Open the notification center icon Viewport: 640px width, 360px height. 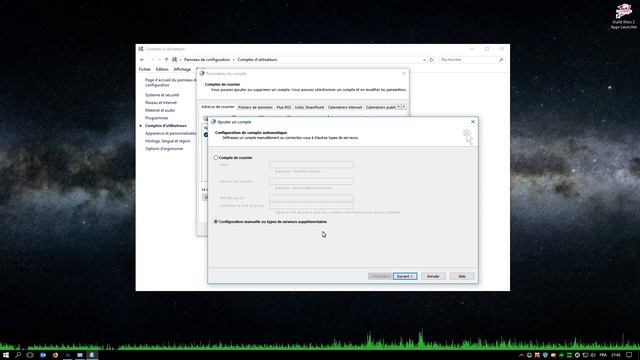(629, 355)
